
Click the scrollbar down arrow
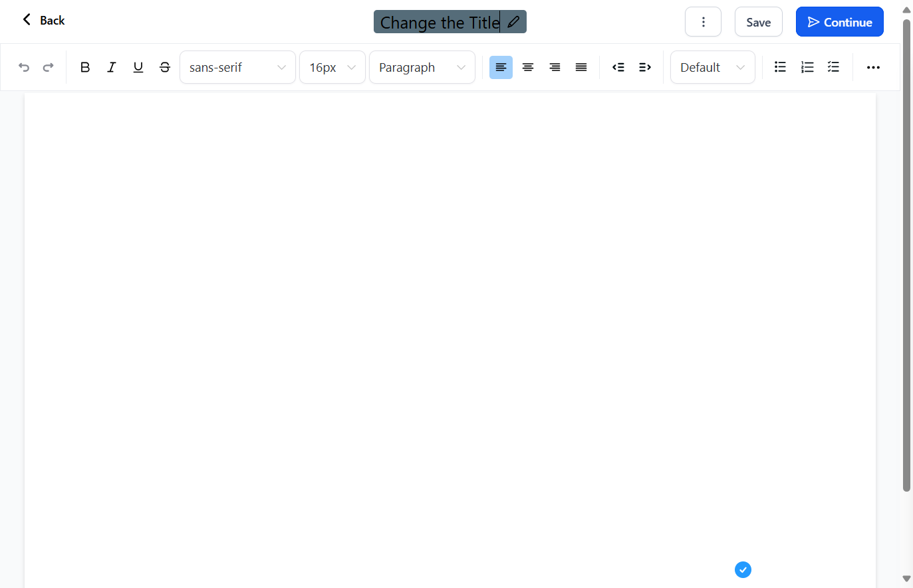[x=906, y=579]
